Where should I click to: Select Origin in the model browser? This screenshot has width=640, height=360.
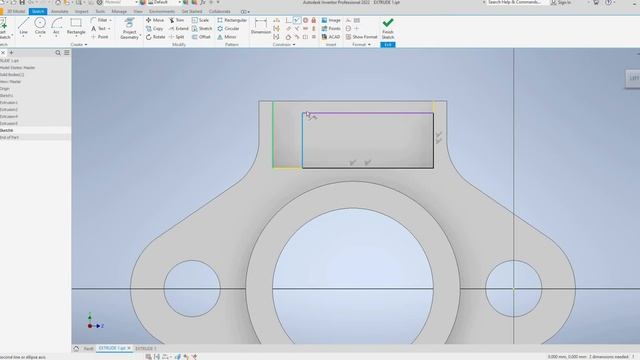coord(5,89)
